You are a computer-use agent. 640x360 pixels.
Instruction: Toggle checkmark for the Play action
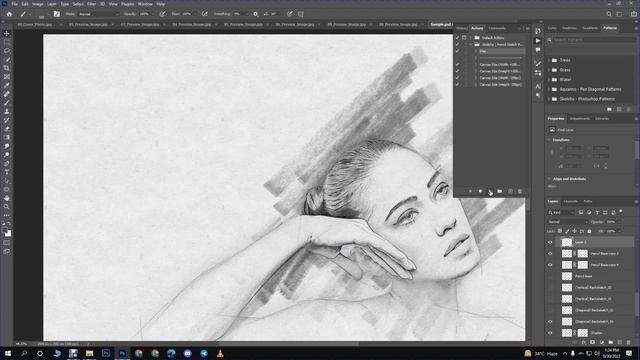tap(457, 51)
